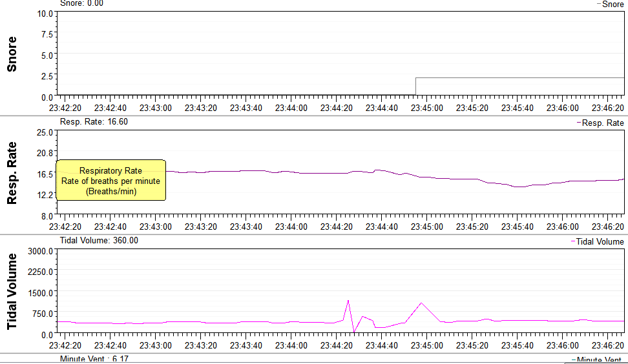Image resolution: width=628 pixels, height=364 pixels.
Task: Toggle the Snore legend entry at top right
Action: (x=611, y=5)
